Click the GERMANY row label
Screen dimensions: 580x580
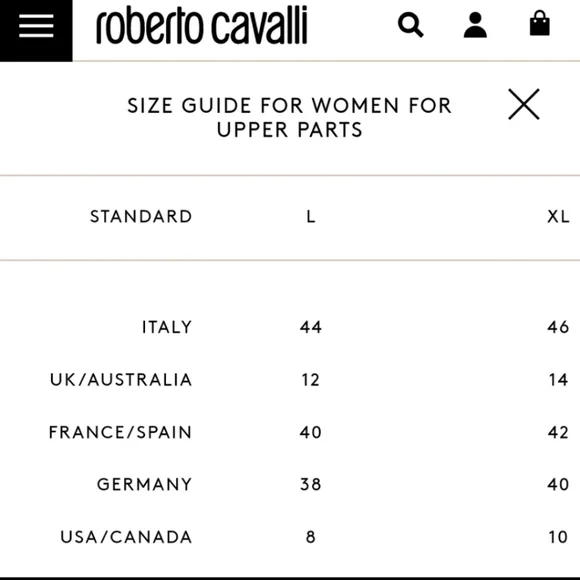pyautogui.click(x=145, y=485)
